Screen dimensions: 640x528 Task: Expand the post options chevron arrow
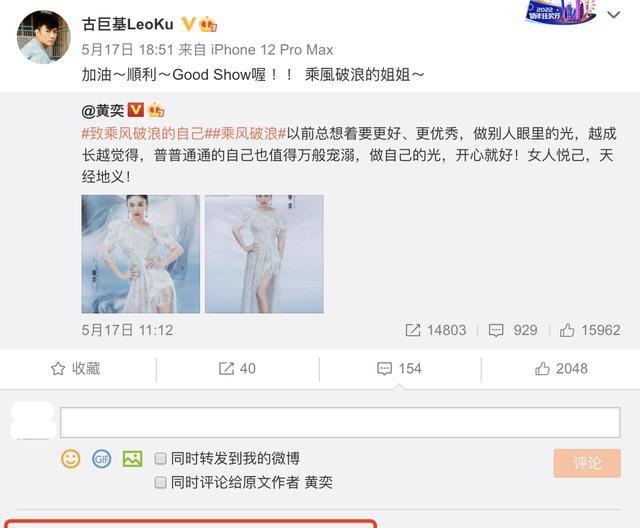click(x=614, y=15)
